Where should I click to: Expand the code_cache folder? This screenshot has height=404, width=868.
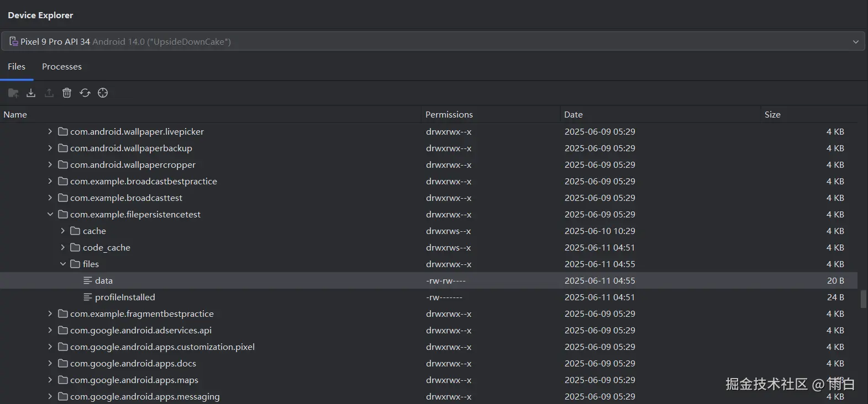pyautogui.click(x=63, y=247)
